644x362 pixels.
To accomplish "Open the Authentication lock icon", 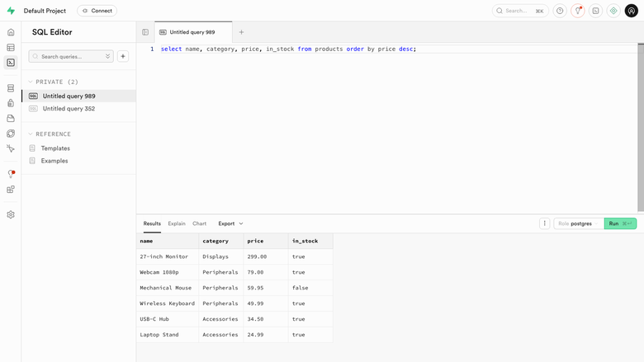I will [x=11, y=103].
